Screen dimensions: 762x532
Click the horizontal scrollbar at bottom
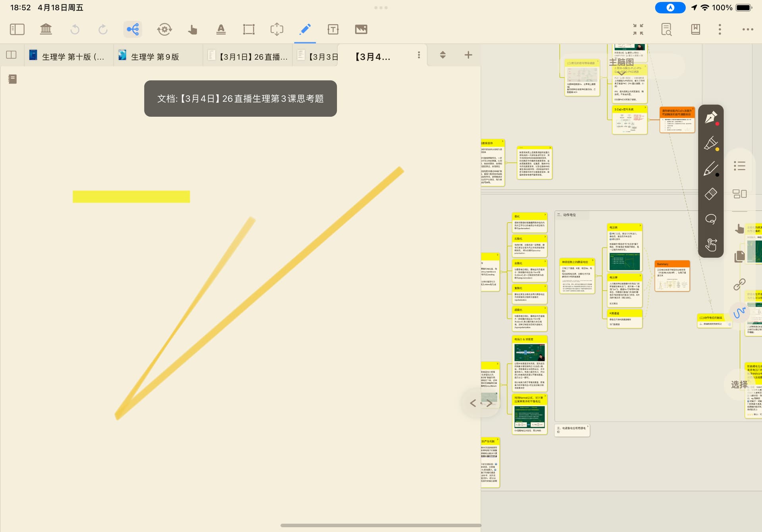(x=380, y=526)
